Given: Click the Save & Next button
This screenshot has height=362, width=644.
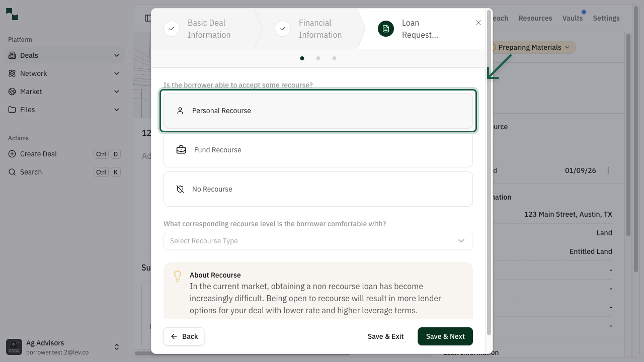Looking at the screenshot, I should pyautogui.click(x=445, y=336).
